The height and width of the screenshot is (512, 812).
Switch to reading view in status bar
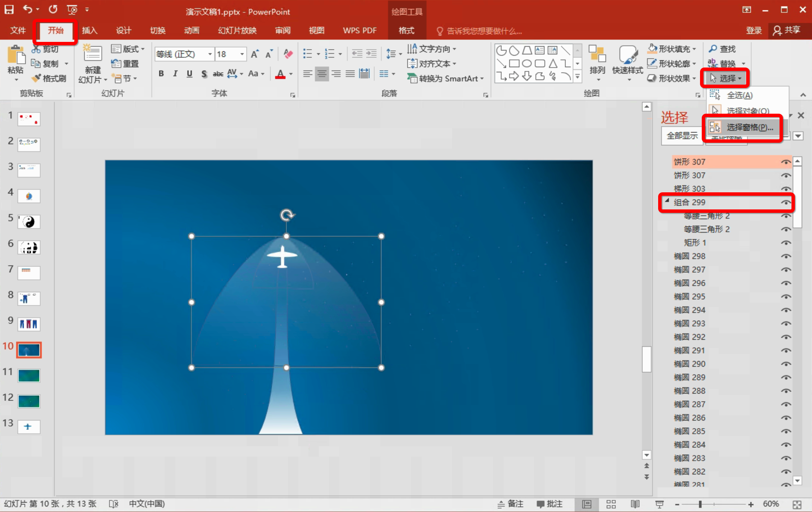click(635, 504)
